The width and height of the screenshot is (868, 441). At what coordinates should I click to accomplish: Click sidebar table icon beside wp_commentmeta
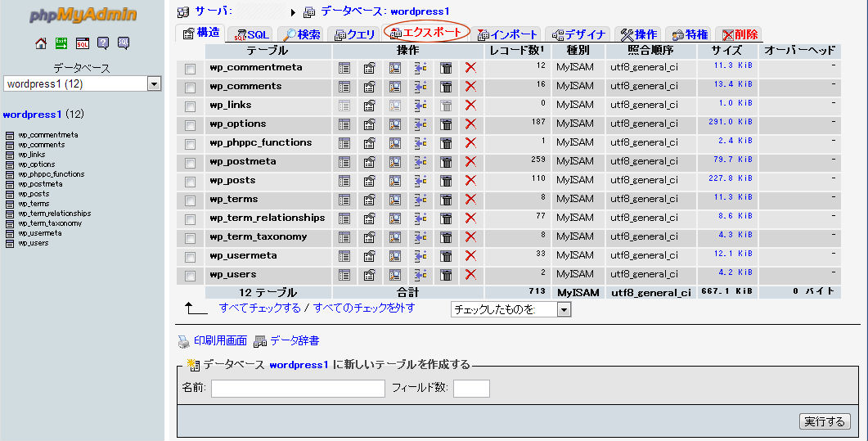tap(10, 136)
